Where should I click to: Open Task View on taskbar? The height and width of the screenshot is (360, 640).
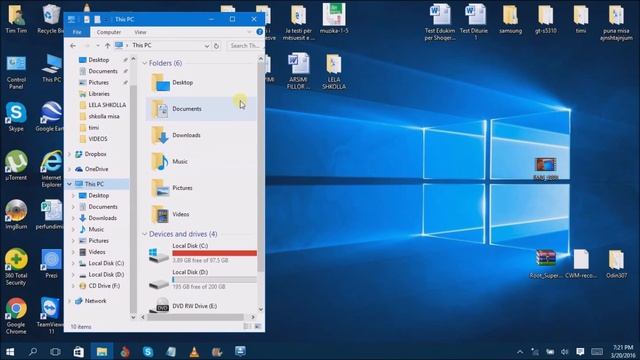pyautogui.click(x=56, y=351)
